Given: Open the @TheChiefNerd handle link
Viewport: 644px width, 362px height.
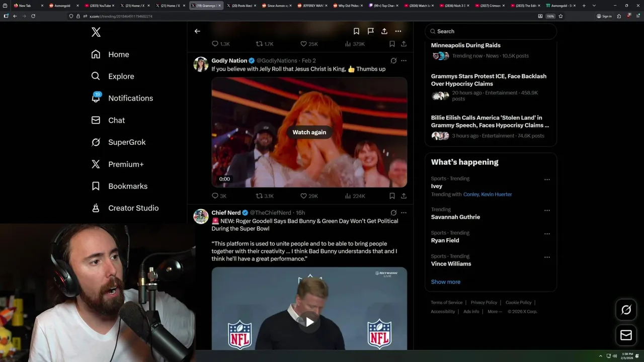Looking at the screenshot, I should (x=271, y=213).
